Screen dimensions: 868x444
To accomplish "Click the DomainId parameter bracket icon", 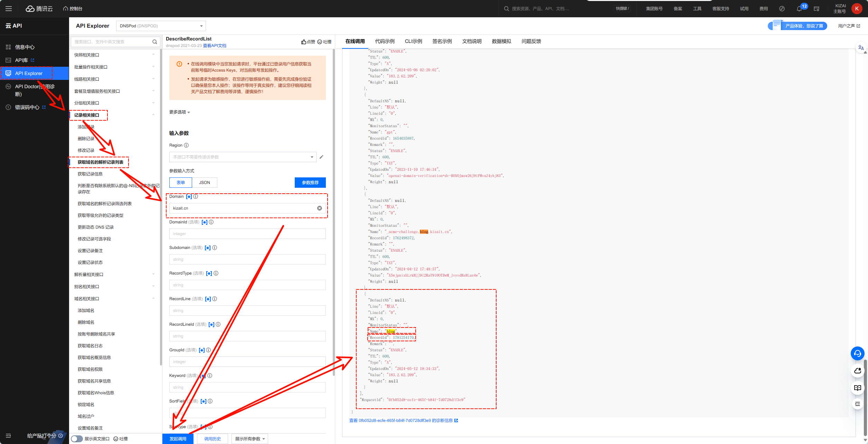I will [205, 222].
